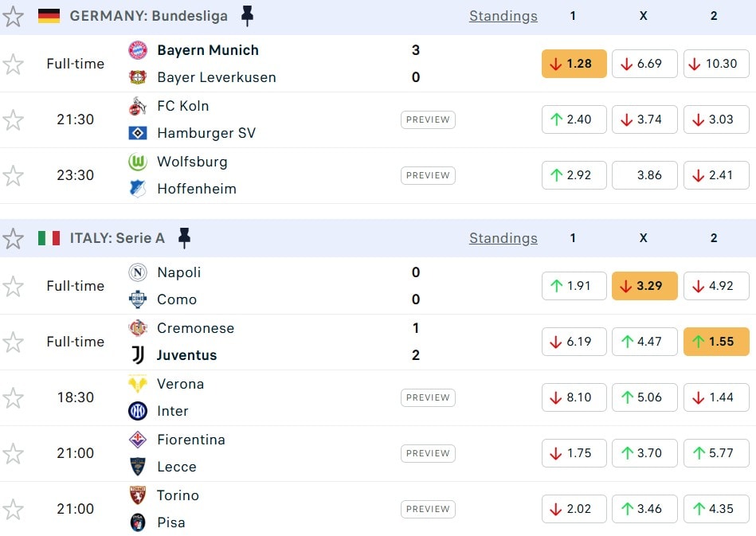Pin the Germany Bundesliga league
Image resolution: width=756 pixels, height=536 pixels.
coord(247,16)
